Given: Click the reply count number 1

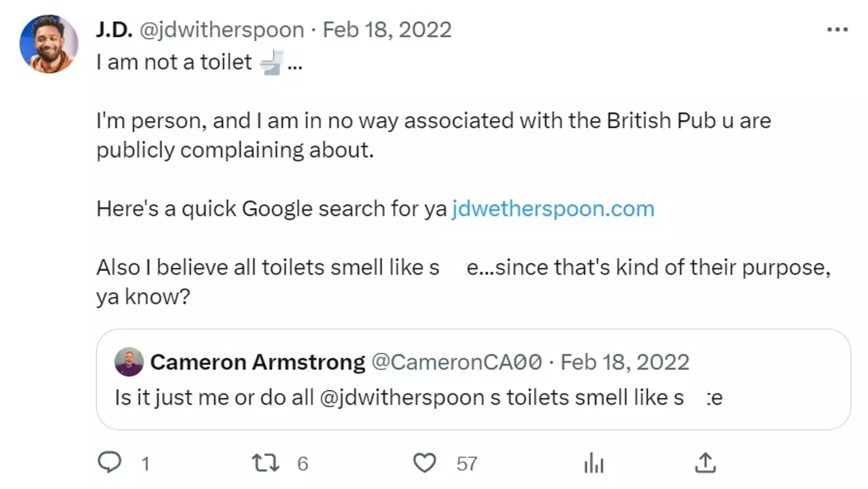Looking at the screenshot, I should (x=145, y=463).
